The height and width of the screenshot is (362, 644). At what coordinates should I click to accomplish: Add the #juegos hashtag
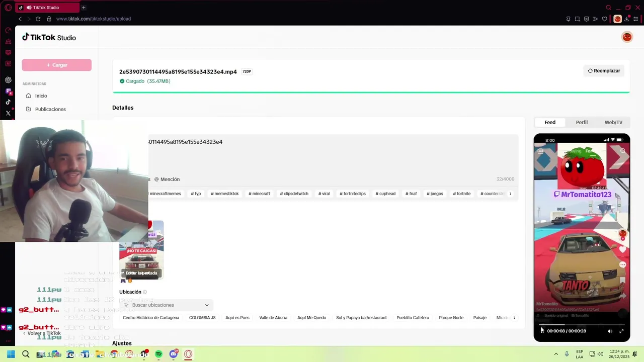pyautogui.click(x=435, y=194)
